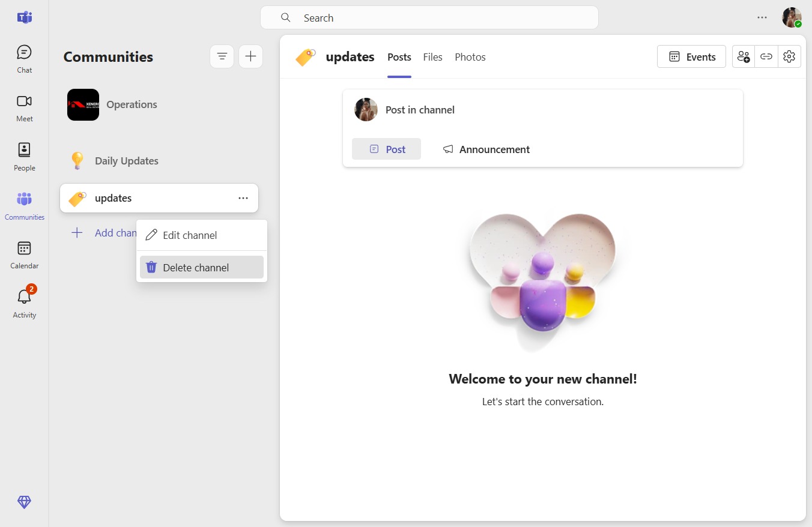Click the Daily Updates lightbulb icon
812x527 pixels.
pos(77,161)
